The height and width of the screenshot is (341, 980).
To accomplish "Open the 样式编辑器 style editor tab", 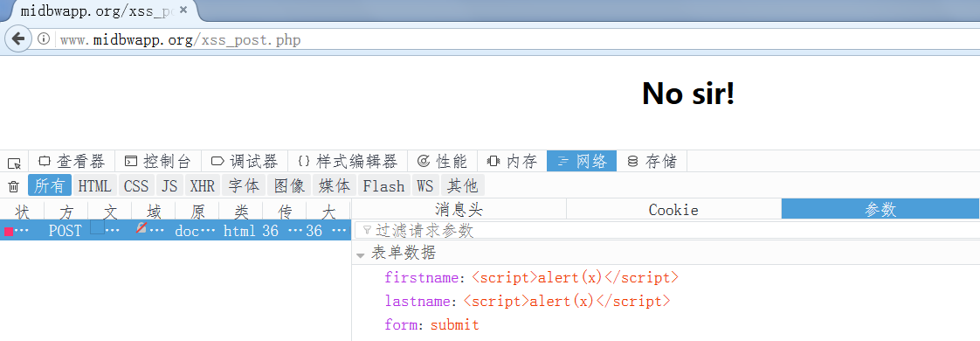I will [x=348, y=162].
